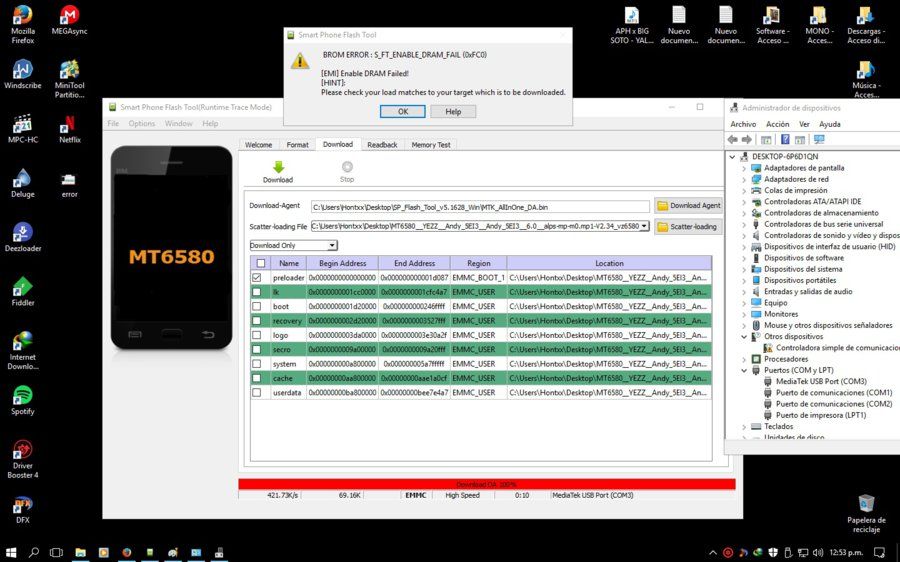
Task: Open the Download Only mode dropdown
Action: (x=293, y=245)
